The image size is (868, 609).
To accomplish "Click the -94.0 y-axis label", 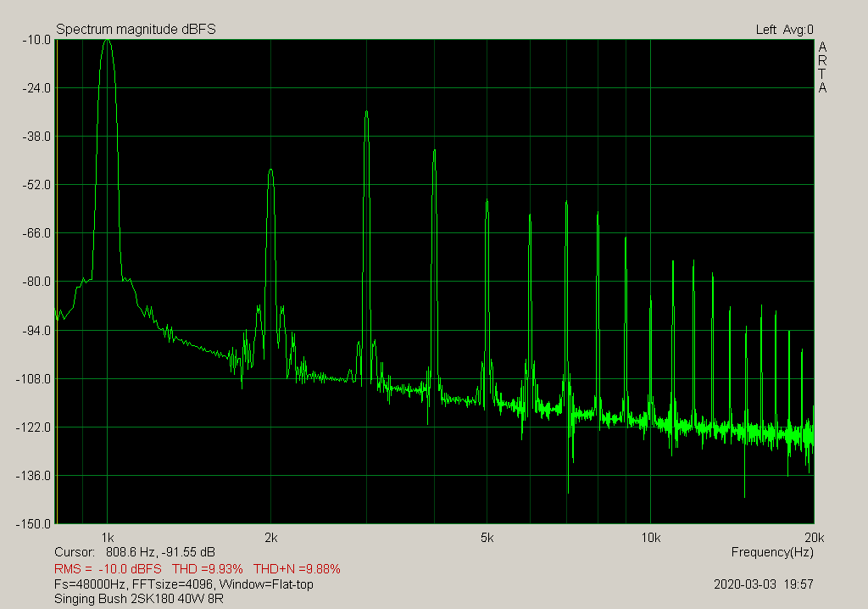I will pyautogui.click(x=36, y=330).
